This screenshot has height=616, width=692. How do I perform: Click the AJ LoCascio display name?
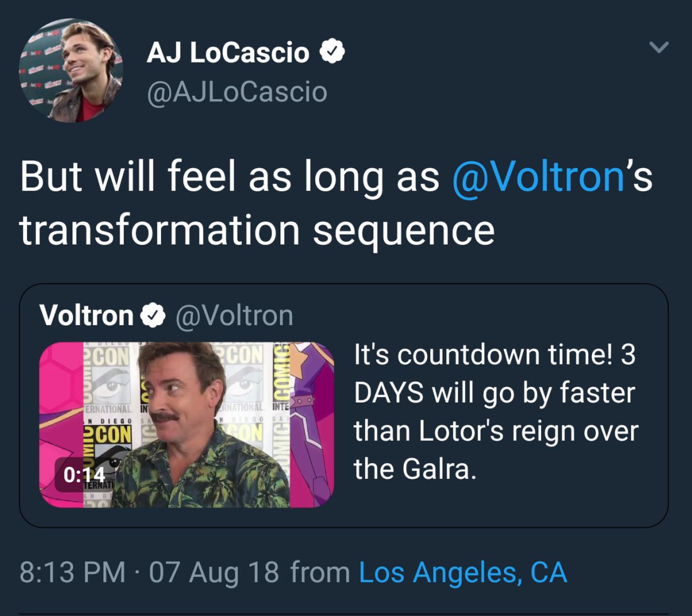tap(228, 53)
